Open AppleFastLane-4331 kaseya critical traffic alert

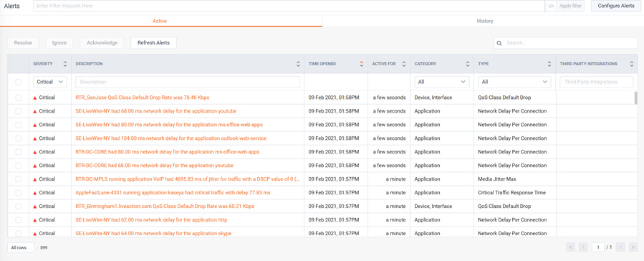pos(173,193)
